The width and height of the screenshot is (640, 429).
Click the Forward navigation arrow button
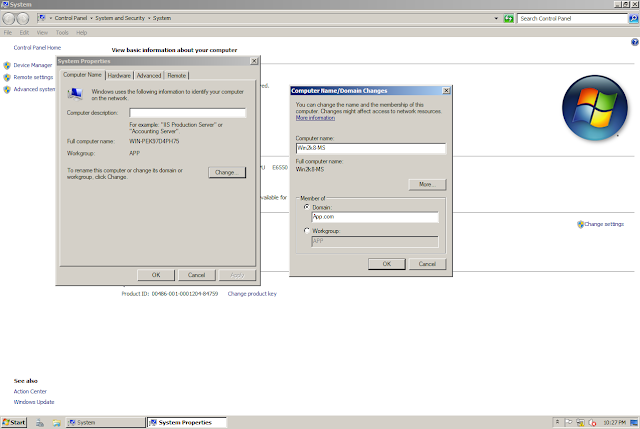coord(23,18)
